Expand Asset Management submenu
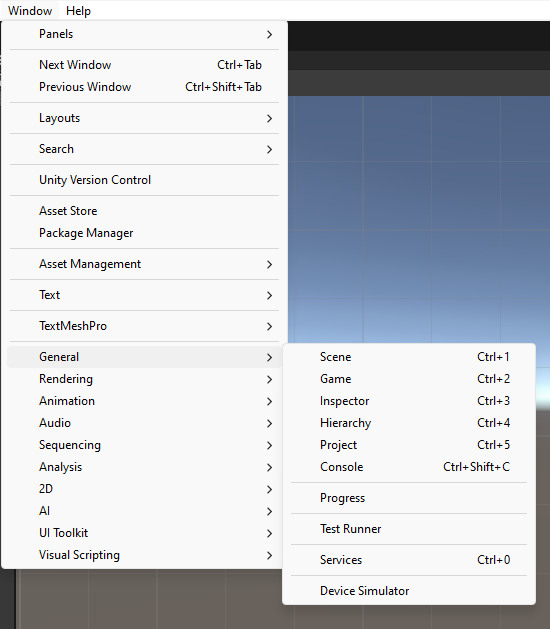 pos(144,264)
